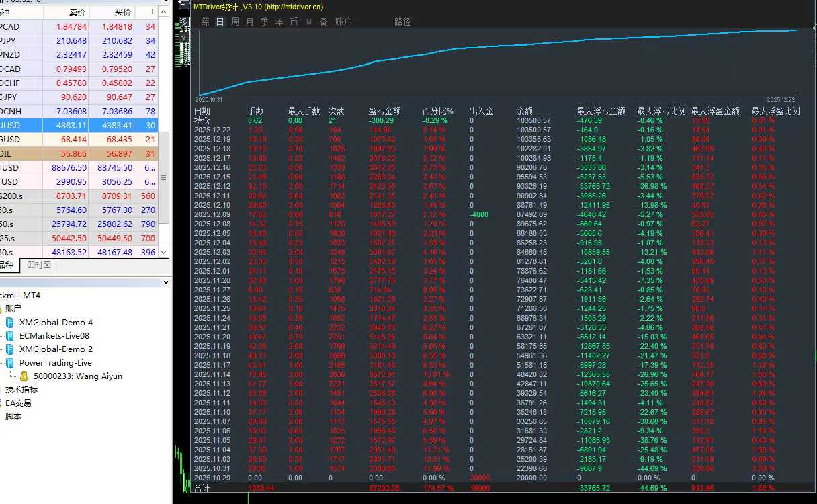Open account 58000233 Wang Aiyun user icon
This screenshot has width=817, height=504.
[x=24, y=376]
